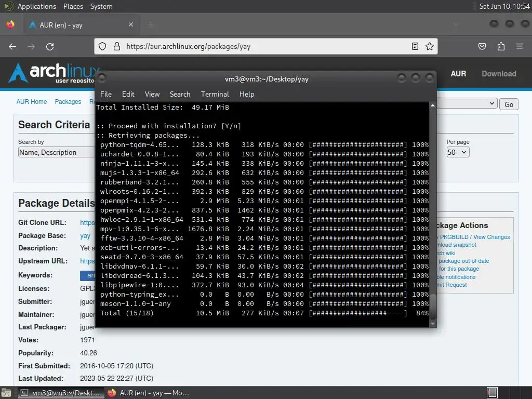Click the Firefox logo icon
This screenshot has width=532, height=399.
10,24
